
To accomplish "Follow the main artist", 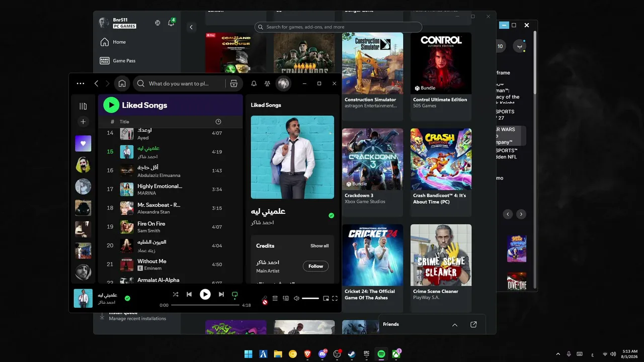I will [x=316, y=266].
